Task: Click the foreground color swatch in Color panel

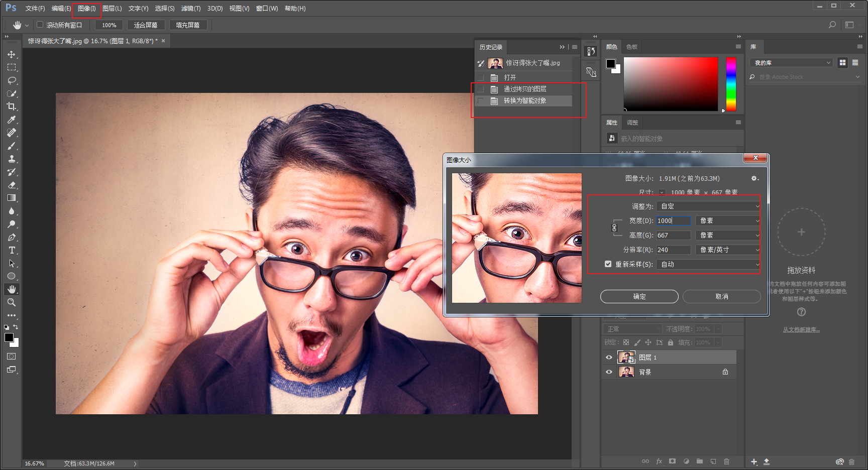Action: [x=611, y=64]
